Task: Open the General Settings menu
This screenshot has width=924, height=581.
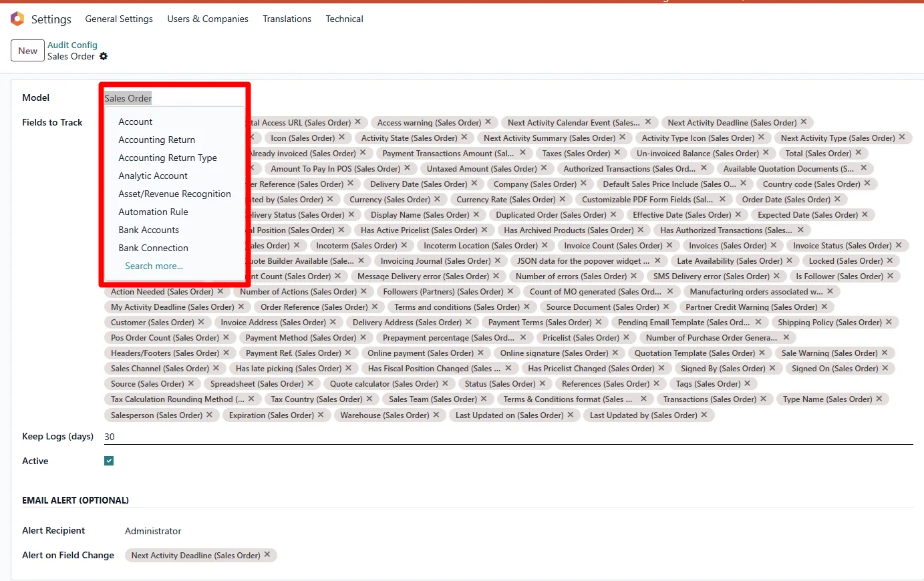Action: tap(119, 19)
